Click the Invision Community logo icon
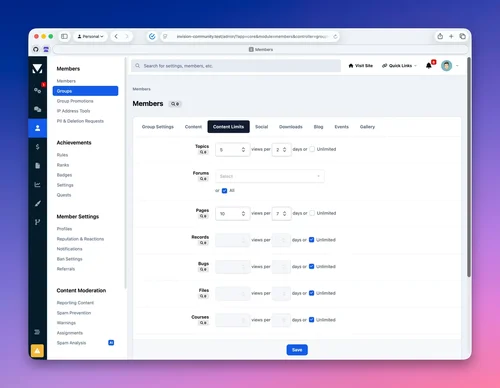This screenshot has height=388, width=500. 37,69
